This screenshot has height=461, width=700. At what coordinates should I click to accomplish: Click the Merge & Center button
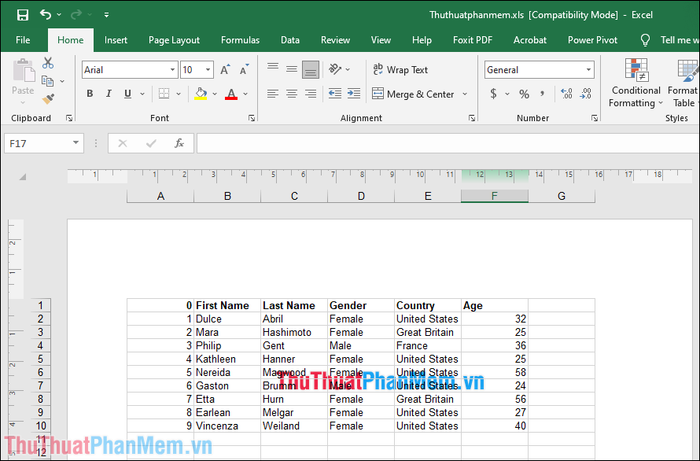[x=412, y=94]
